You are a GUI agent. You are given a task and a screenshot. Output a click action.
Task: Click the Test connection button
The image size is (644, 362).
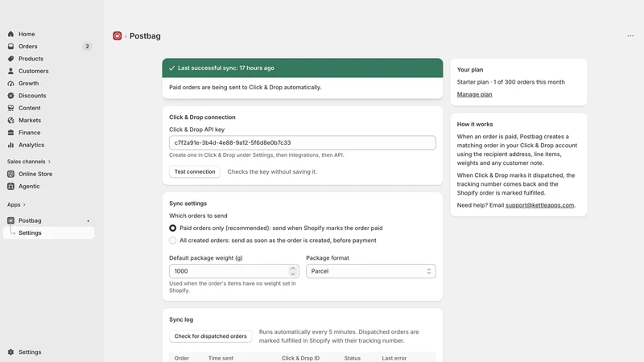195,171
